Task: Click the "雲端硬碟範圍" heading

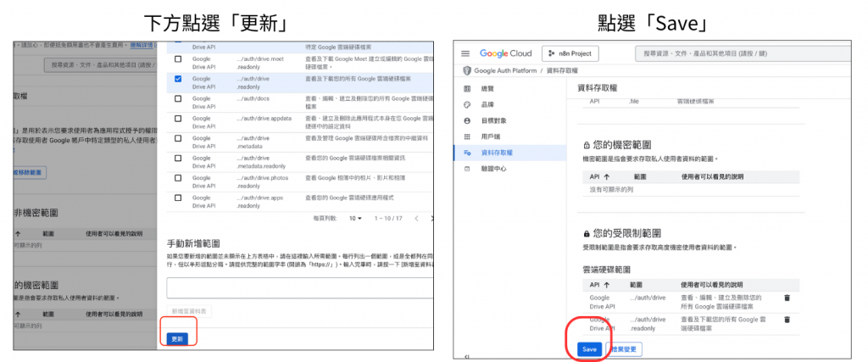Action: coord(607,270)
